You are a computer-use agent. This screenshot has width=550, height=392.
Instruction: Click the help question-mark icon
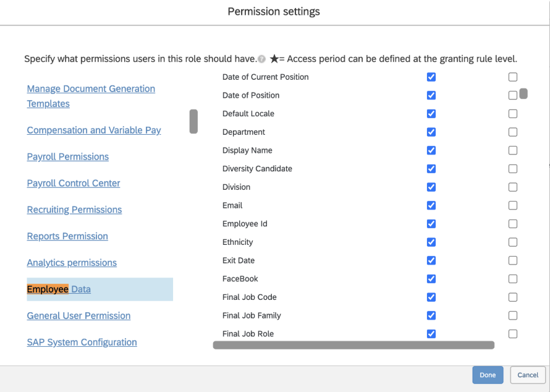pos(262,59)
